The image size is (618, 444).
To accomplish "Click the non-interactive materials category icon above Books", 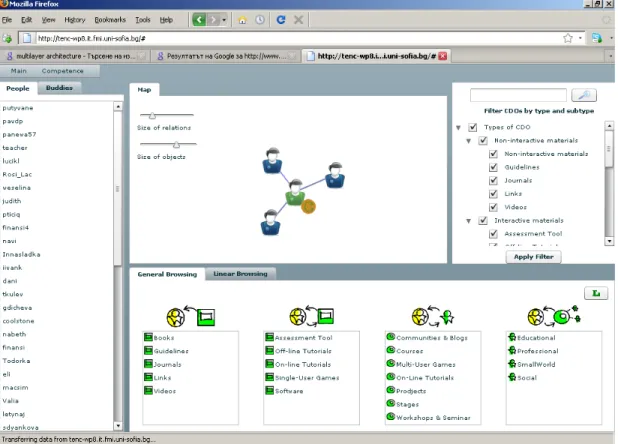I will [191, 316].
